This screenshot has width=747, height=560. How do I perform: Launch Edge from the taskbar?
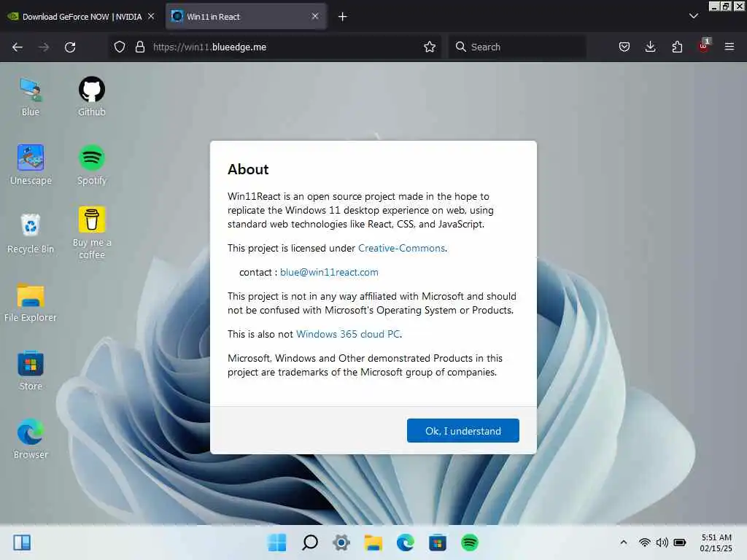tap(405, 542)
